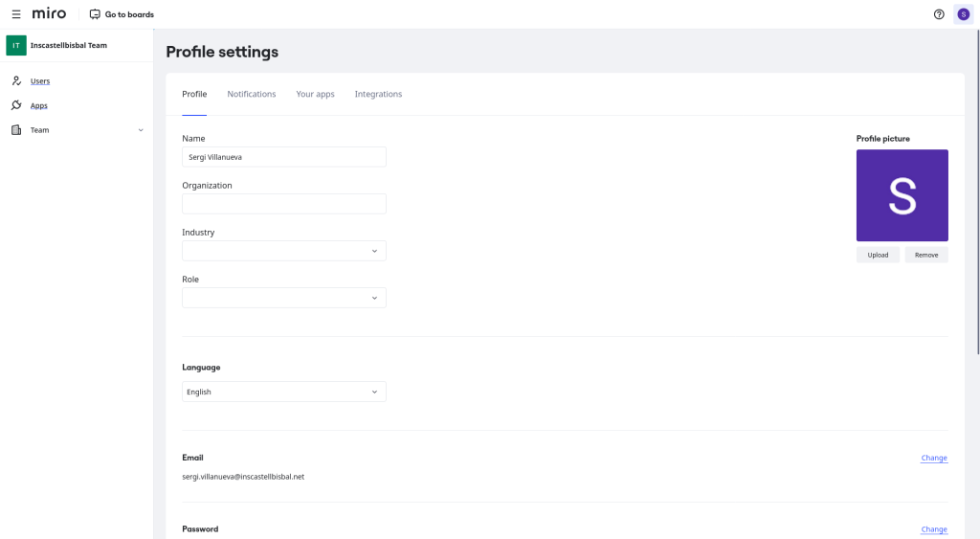Click the purple profile picture thumbnail

[x=902, y=195]
